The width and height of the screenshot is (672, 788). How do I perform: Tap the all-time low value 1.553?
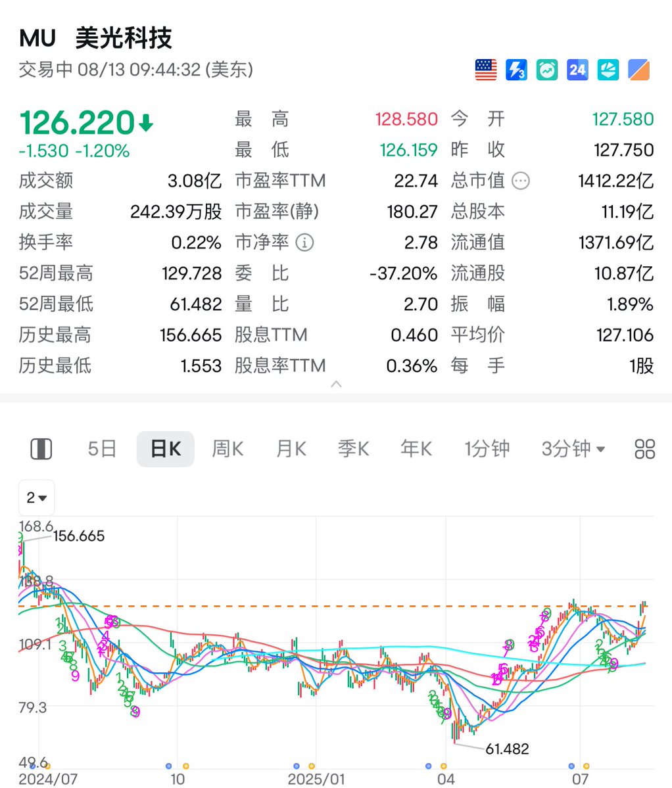click(201, 366)
